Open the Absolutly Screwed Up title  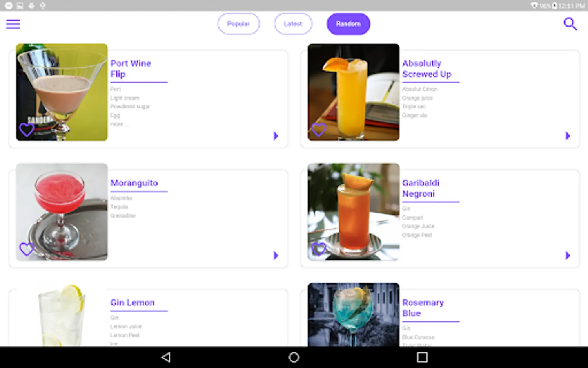(x=427, y=69)
